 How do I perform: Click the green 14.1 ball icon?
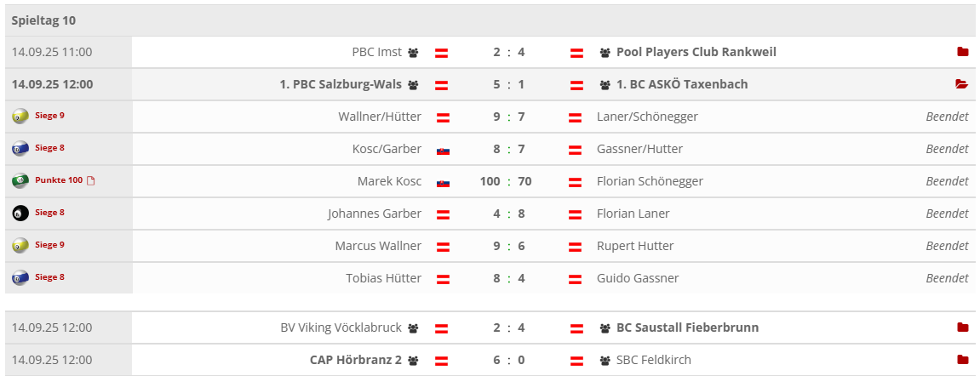20,181
